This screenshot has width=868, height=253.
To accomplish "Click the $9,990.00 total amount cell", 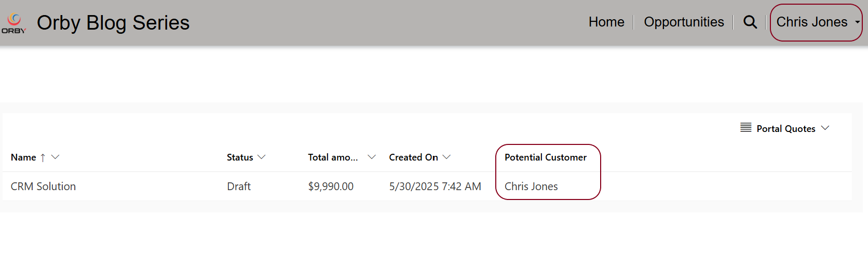I will point(331,187).
